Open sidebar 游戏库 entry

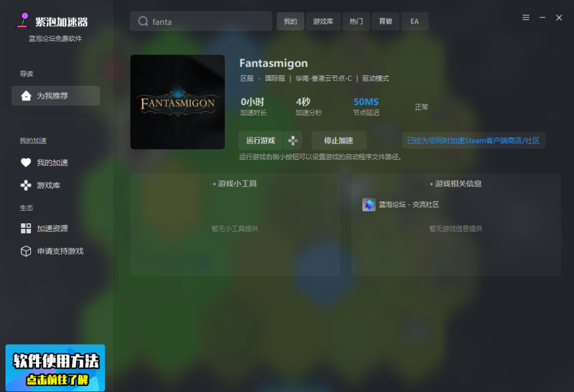(48, 186)
